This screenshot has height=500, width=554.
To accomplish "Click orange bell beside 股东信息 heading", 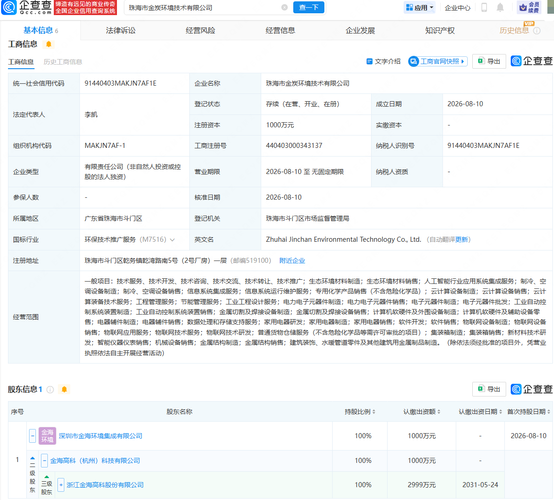I will tap(64, 389).
